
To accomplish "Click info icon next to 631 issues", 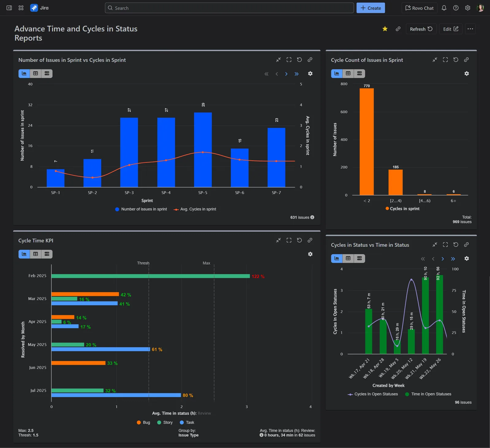I will [312, 217].
